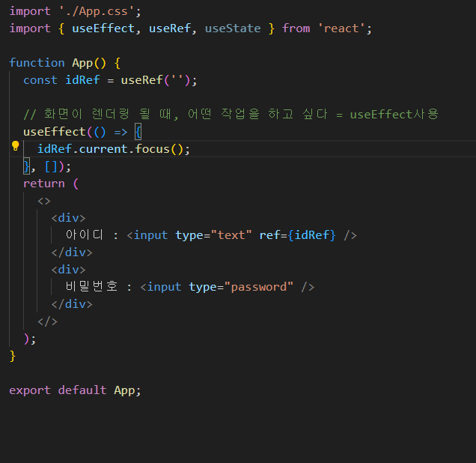Click the "password" attribute value
476x463 pixels.
pyautogui.click(x=259, y=287)
